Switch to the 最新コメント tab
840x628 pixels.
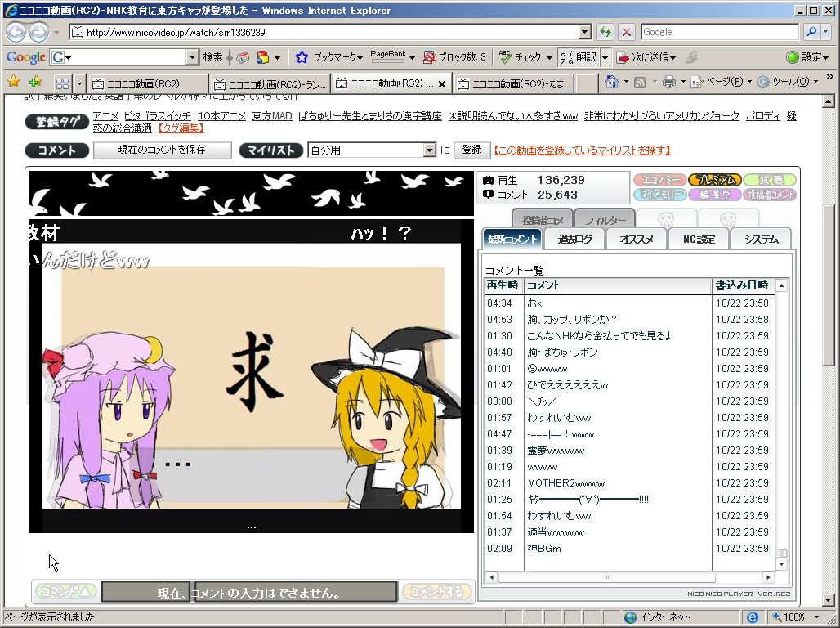click(512, 240)
